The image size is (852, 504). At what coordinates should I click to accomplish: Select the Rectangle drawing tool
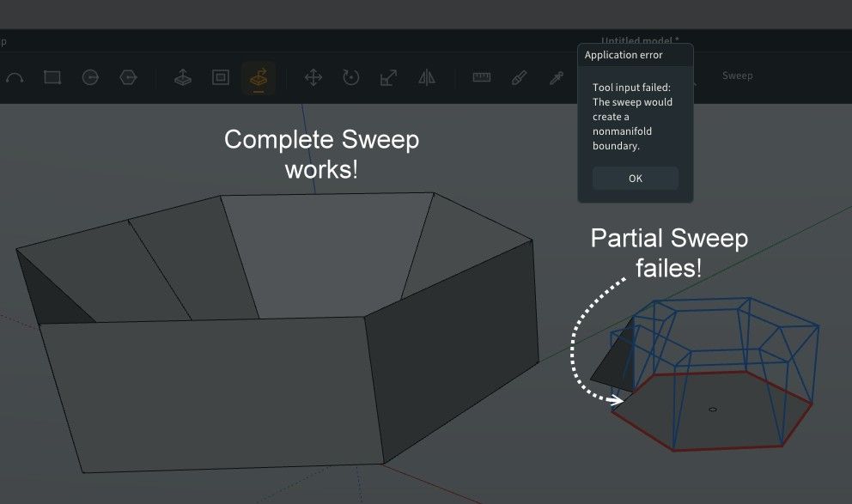pyautogui.click(x=52, y=77)
